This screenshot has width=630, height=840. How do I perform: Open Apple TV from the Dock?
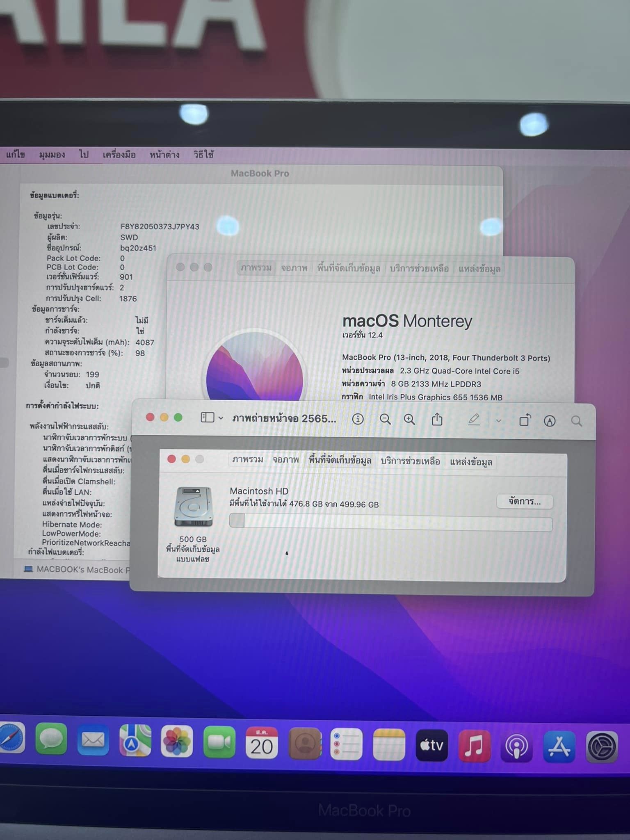tap(431, 745)
